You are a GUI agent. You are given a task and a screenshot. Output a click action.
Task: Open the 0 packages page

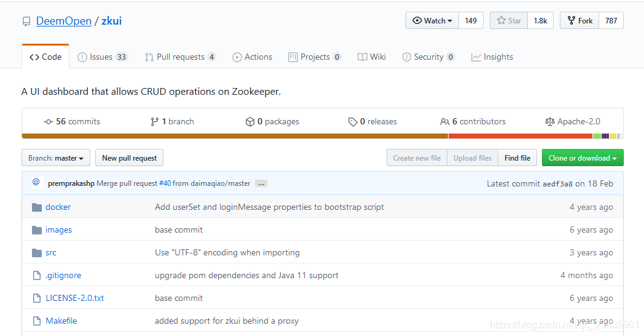pyautogui.click(x=272, y=121)
